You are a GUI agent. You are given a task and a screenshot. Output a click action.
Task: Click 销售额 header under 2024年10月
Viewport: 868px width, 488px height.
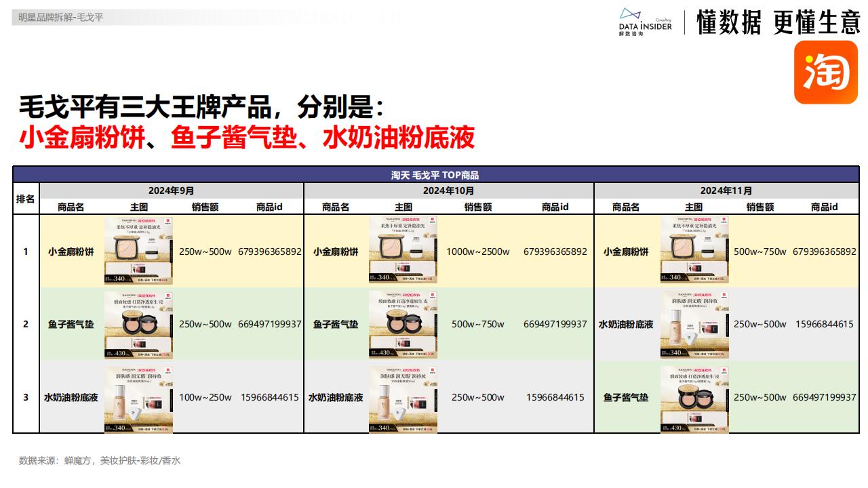point(478,207)
